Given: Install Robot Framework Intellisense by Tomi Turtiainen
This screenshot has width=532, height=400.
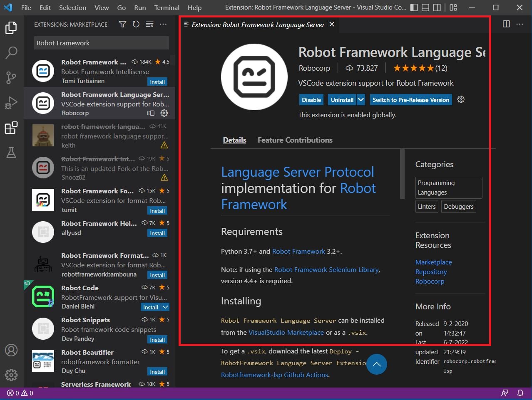Looking at the screenshot, I should (157, 82).
